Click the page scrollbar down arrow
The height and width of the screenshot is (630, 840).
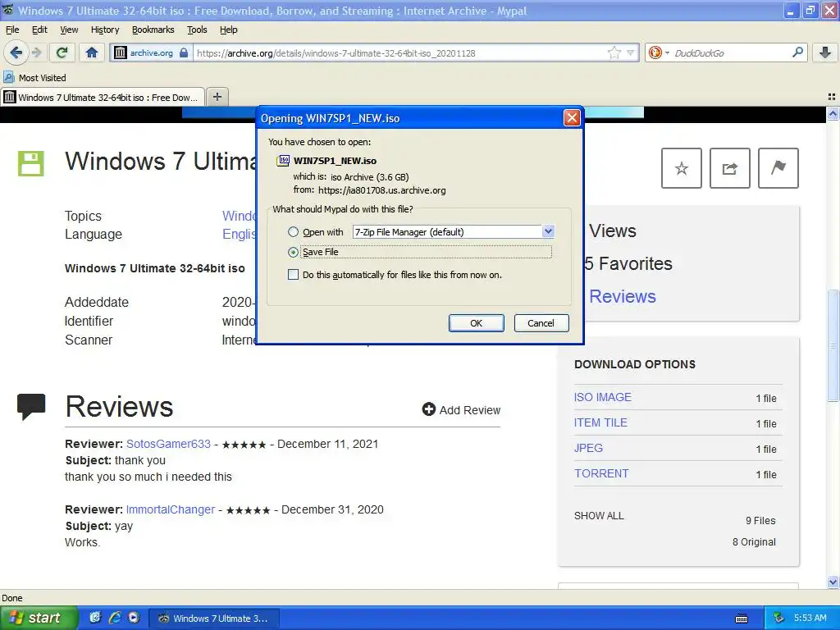pos(833,582)
